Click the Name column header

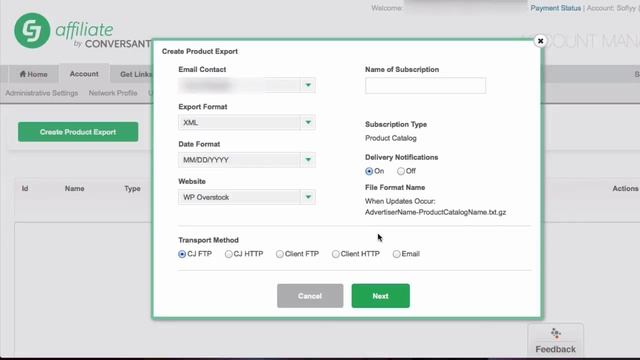click(x=74, y=189)
